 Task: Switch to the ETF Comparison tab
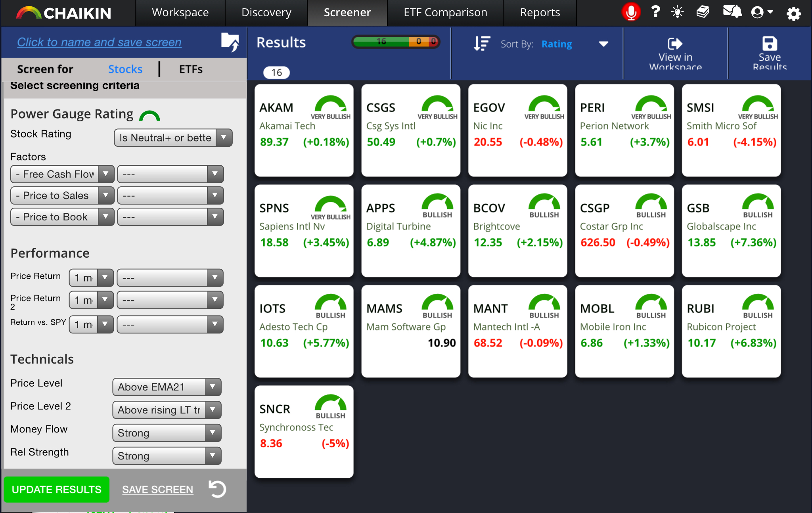445,13
